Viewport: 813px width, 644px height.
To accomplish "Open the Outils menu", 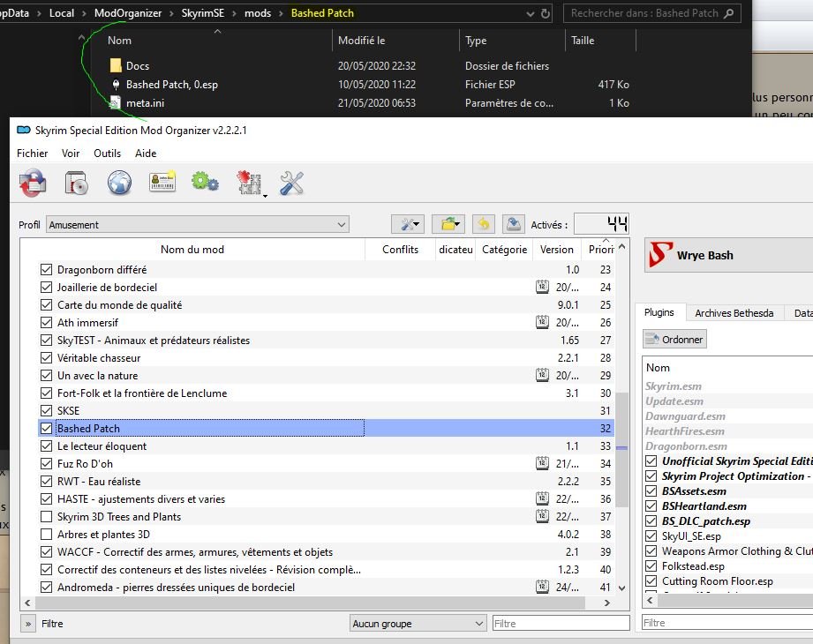I will (108, 154).
